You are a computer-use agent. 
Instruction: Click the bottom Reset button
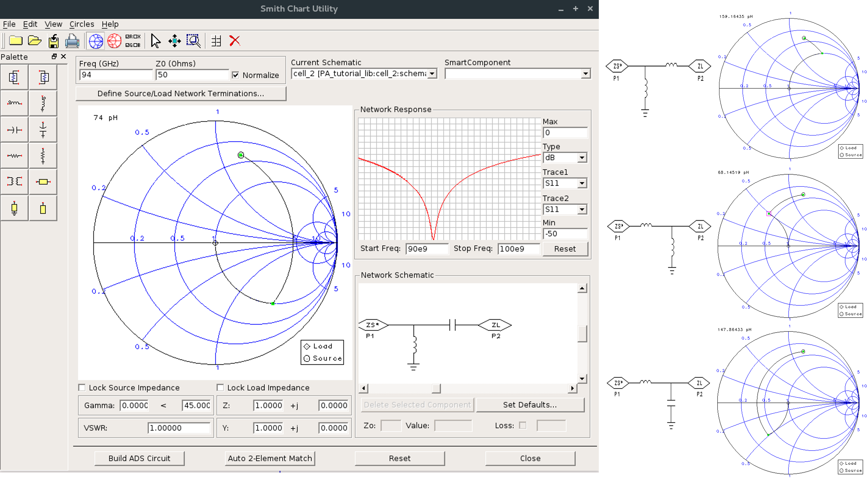tap(400, 458)
